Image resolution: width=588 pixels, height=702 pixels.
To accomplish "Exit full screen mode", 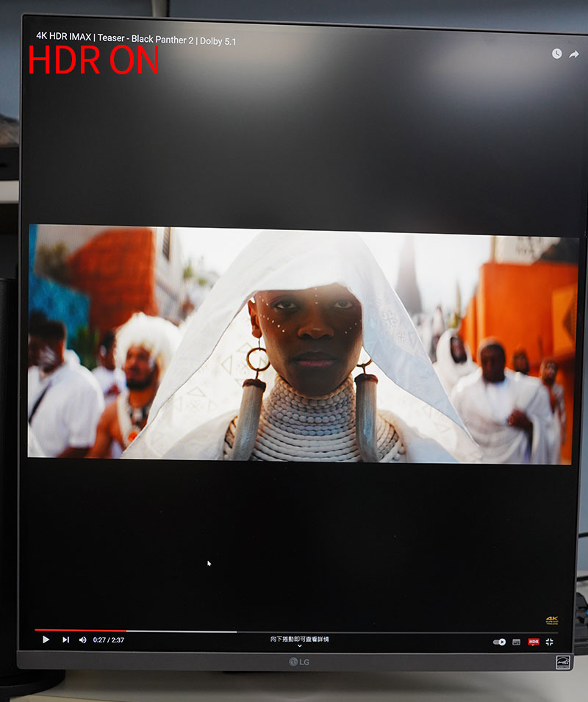I will (549, 642).
